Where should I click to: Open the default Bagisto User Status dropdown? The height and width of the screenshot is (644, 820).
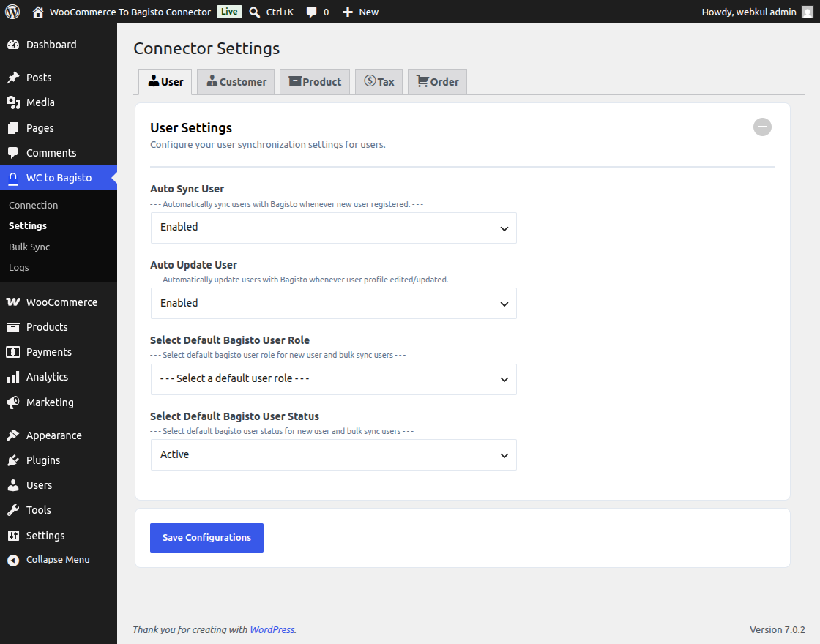334,454
